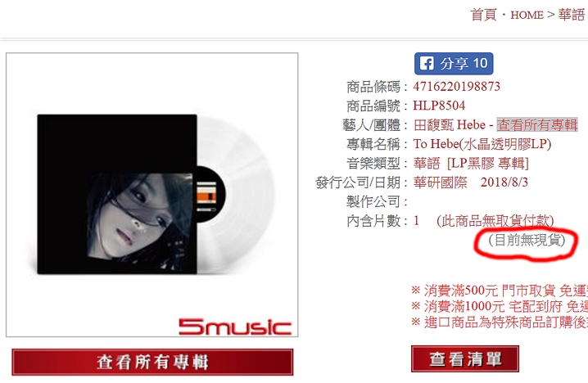This screenshot has height=383, width=588.
Task: Open the 華研國際 label link
Action: (441, 182)
